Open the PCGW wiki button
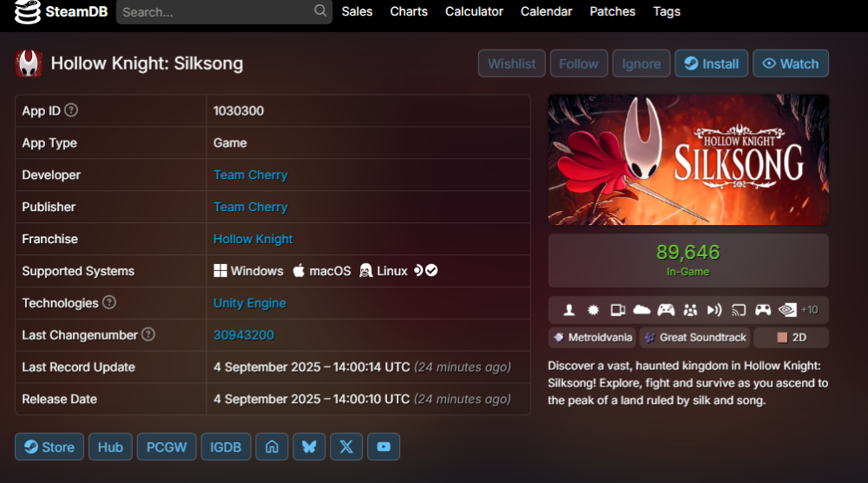868x483 pixels. (167, 447)
